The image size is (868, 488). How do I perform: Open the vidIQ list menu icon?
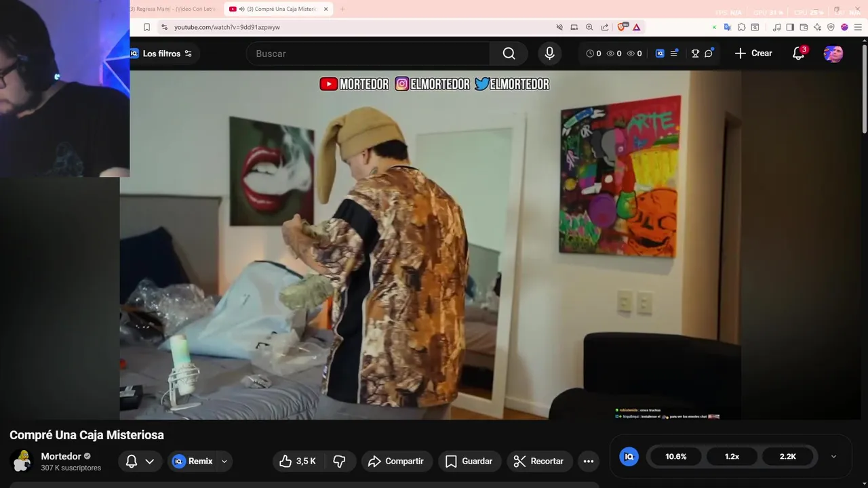674,54
